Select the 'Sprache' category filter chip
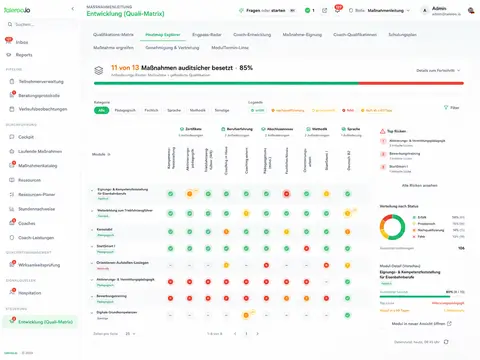Image resolution: width=480 pixels, height=360 pixels. pos(174,110)
